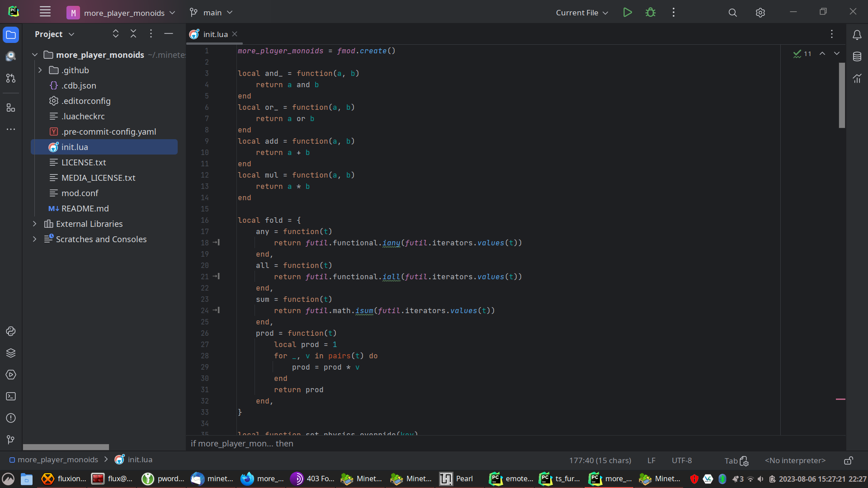Open README.md in the project tree
Viewport: 868px width, 488px height.
tap(85, 208)
